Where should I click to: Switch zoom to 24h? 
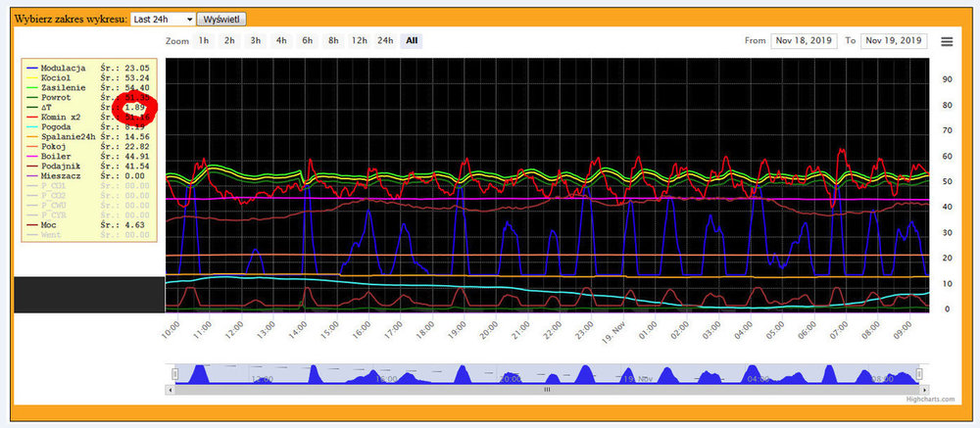tap(385, 41)
